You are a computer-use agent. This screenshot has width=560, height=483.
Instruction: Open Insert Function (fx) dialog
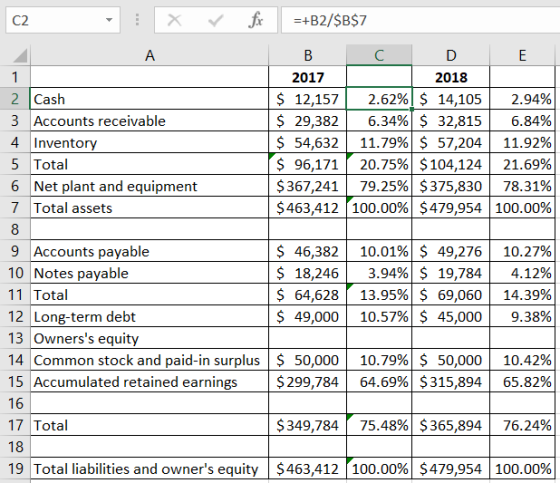click(x=256, y=20)
